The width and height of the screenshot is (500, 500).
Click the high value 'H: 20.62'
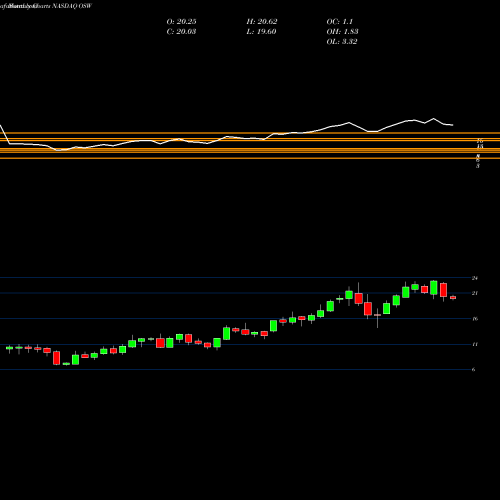262,22
